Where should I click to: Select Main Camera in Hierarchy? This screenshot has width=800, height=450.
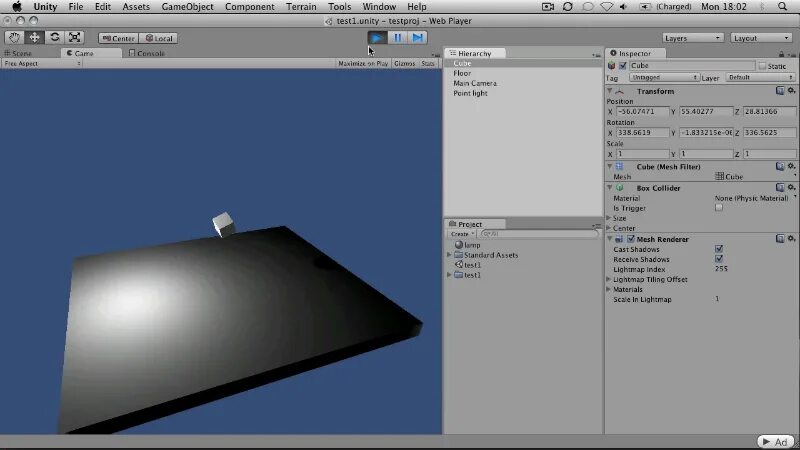[523, 83]
